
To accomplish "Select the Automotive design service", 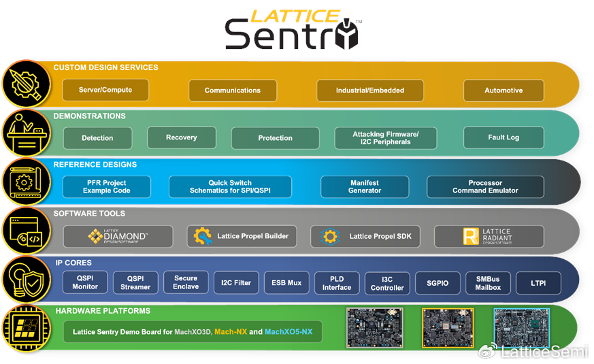I will tap(504, 90).
